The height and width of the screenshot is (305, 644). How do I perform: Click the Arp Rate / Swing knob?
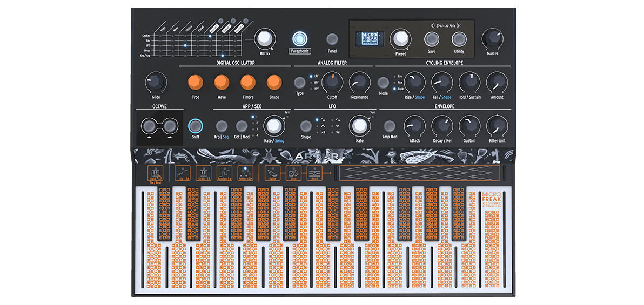click(x=273, y=126)
